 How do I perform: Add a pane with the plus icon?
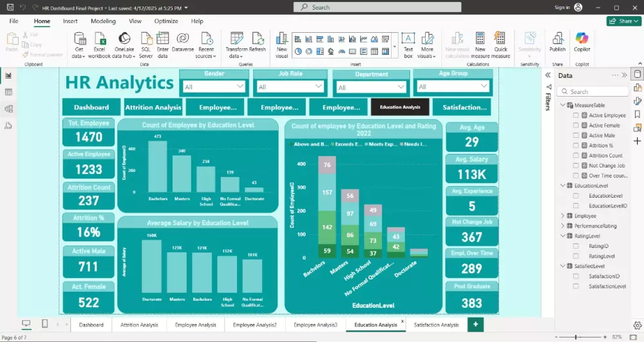tap(638, 141)
